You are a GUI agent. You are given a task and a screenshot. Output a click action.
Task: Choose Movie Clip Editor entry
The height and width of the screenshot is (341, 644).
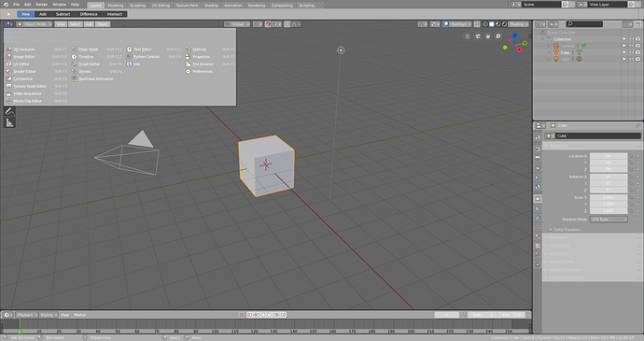pos(36,101)
